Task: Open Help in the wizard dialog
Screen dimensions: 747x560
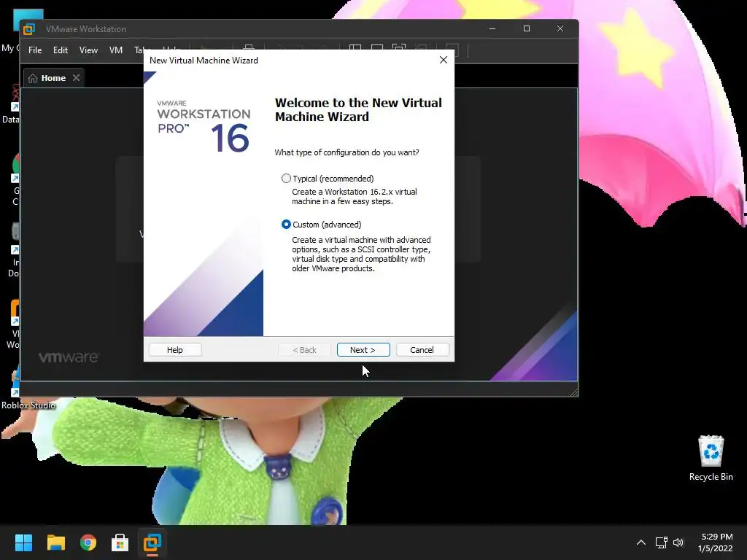Action: click(175, 350)
